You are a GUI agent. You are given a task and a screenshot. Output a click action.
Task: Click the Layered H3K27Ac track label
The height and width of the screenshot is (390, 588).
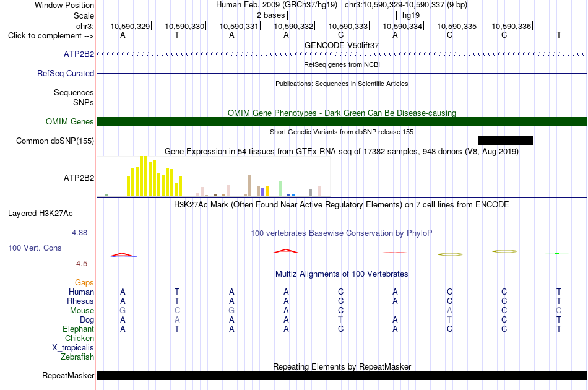pyautogui.click(x=40, y=214)
